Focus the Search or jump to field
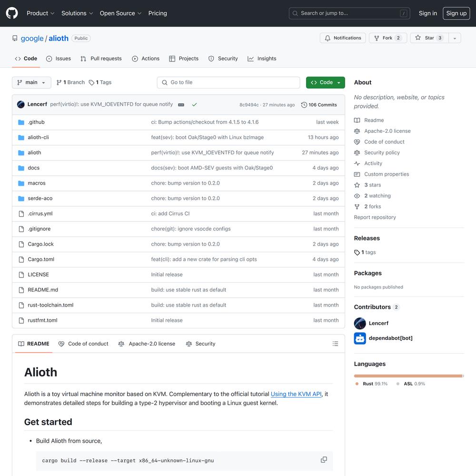476x476 pixels. 349,13
